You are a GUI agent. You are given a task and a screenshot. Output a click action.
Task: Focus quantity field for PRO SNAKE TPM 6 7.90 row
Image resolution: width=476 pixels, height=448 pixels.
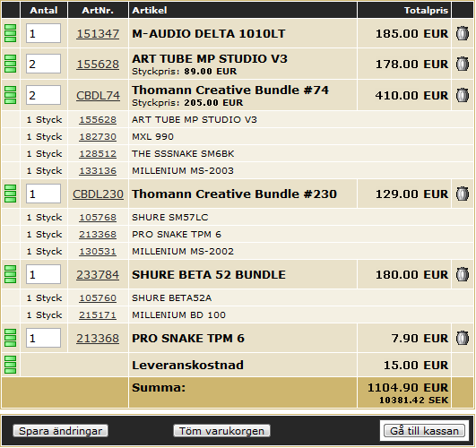click(x=43, y=338)
